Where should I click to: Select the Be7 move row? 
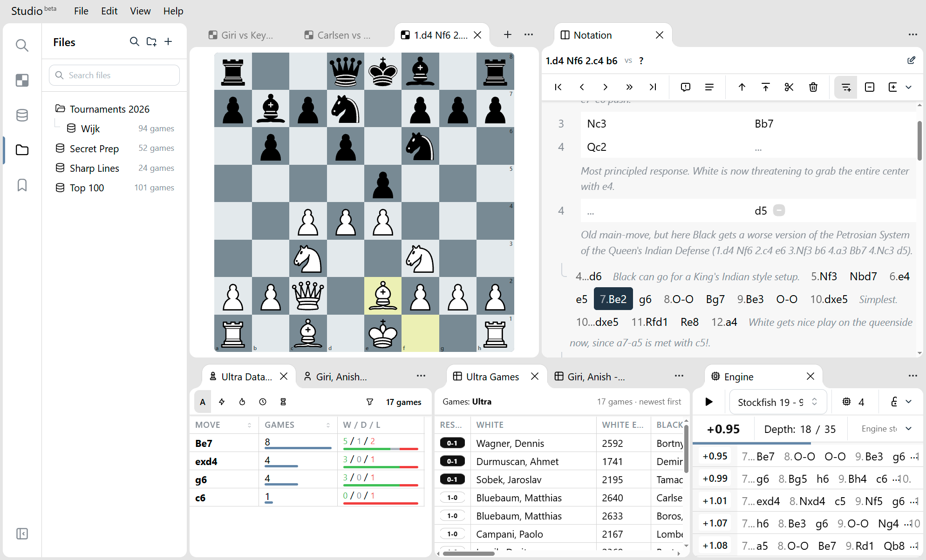307,443
